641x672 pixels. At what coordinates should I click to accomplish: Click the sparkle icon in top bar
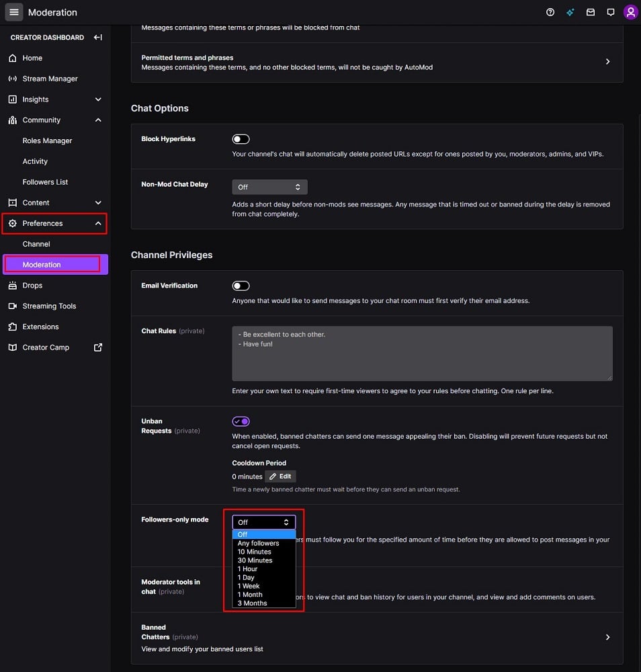click(570, 12)
